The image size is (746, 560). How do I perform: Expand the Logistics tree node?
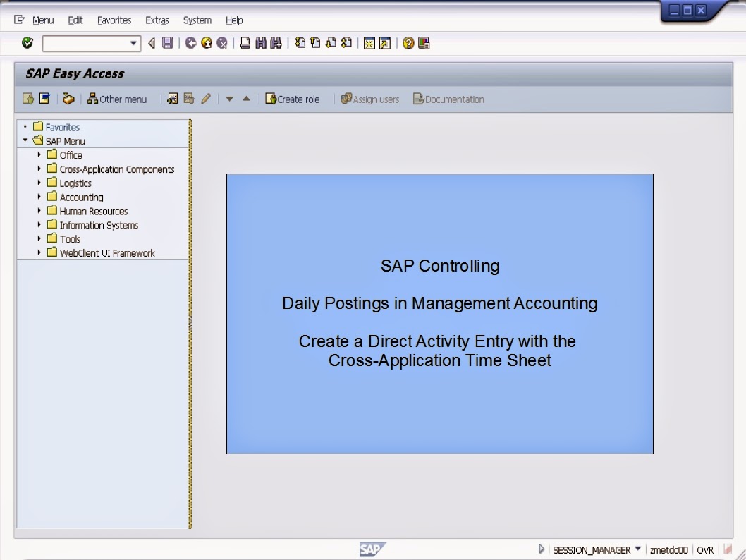pyautogui.click(x=40, y=183)
